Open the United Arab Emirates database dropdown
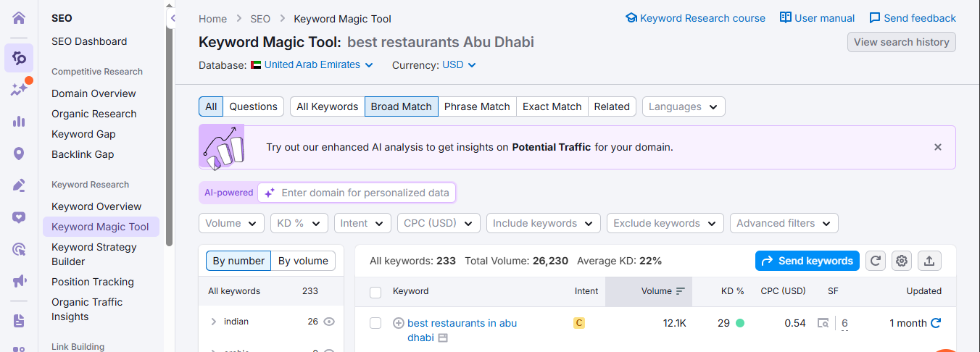 click(317, 64)
